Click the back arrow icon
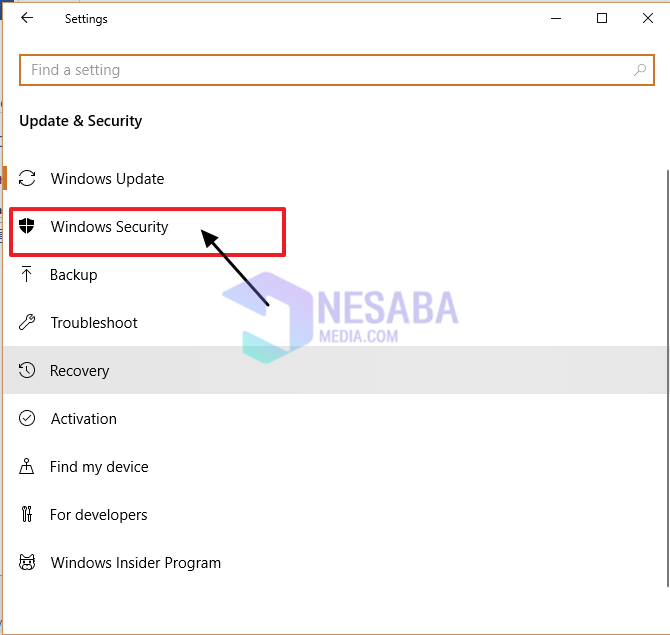The height and width of the screenshot is (635, 670). click(27, 18)
